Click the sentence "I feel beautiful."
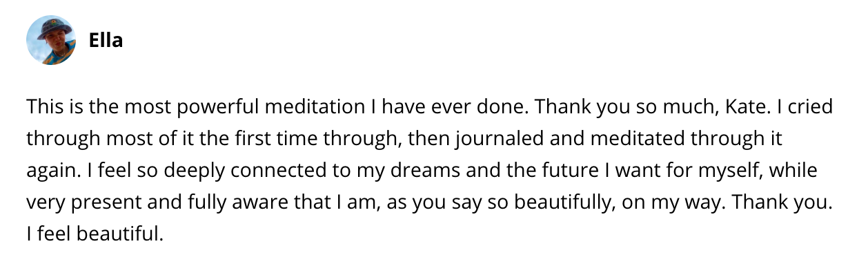This screenshot has width=868, height=264. pyautogui.click(x=95, y=234)
